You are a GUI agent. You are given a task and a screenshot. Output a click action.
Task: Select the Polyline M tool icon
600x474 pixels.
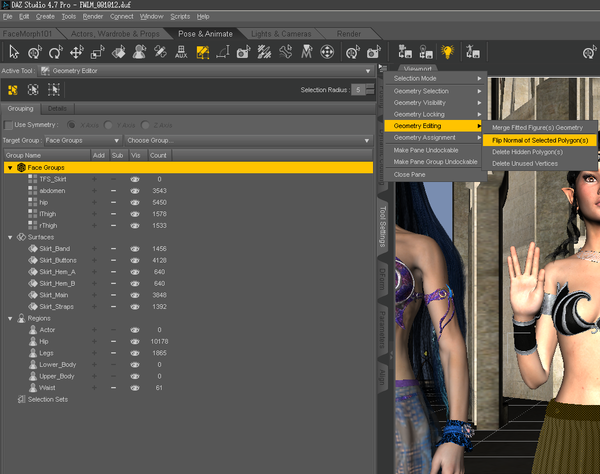(x=307, y=52)
